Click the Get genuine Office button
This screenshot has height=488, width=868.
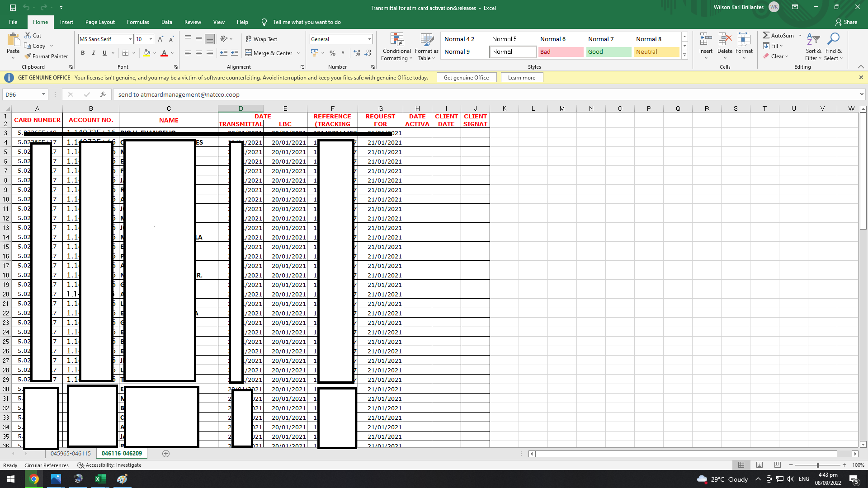[x=466, y=78]
